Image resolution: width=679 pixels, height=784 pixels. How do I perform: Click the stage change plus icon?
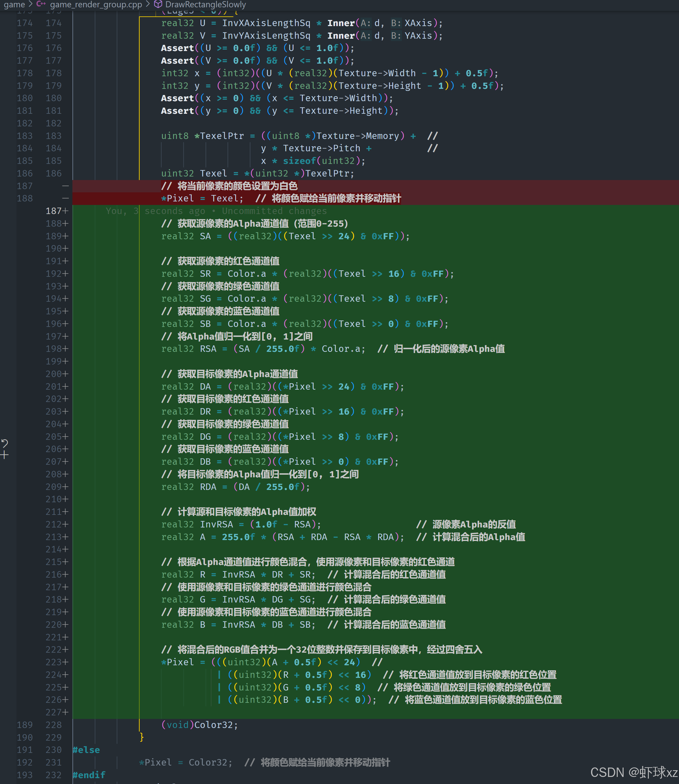click(x=5, y=455)
